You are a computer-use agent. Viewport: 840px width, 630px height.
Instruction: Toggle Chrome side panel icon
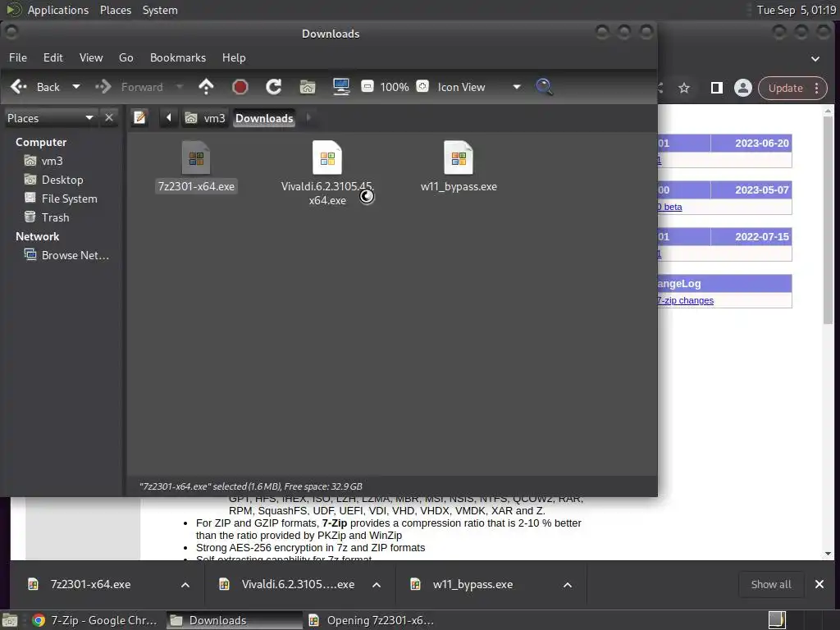click(716, 88)
